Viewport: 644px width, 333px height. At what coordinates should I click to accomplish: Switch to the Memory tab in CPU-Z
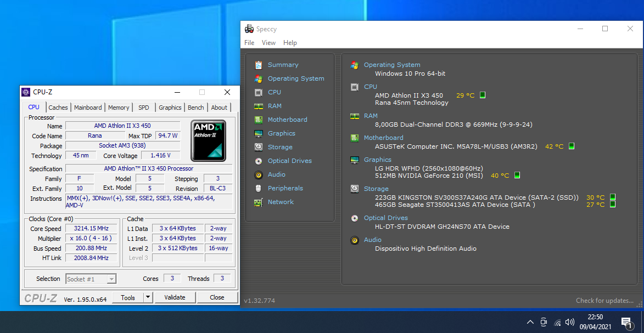click(x=119, y=107)
